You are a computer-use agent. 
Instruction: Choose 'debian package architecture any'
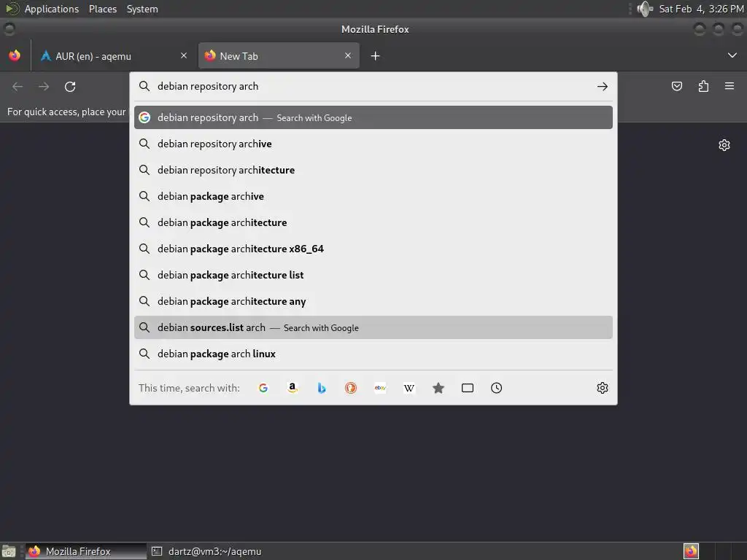pyautogui.click(x=373, y=301)
